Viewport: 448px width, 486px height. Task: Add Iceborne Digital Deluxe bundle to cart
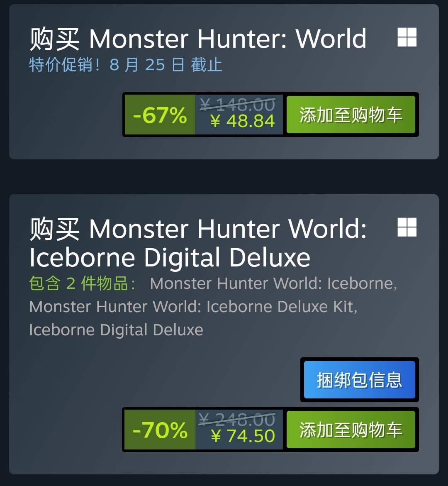[x=351, y=430]
